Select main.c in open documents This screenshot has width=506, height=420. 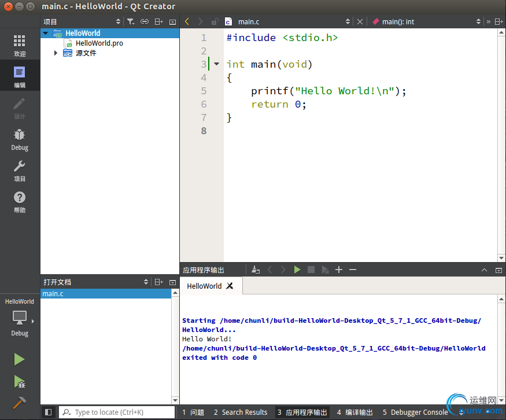pos(106,293)
